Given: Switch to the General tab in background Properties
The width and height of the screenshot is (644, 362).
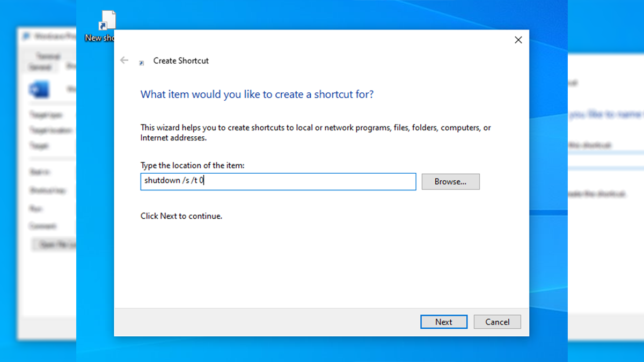Looking at the screenshot, I should 40,68.
